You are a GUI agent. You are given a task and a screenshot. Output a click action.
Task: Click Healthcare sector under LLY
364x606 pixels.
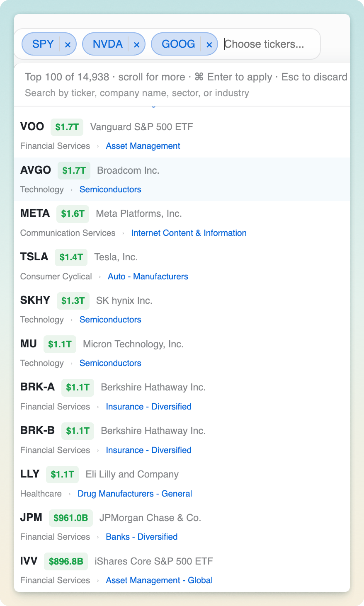(x=41, y=494)
